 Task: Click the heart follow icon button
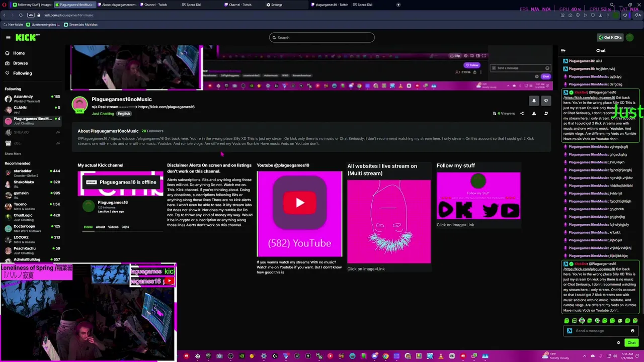tap(546, 101)
